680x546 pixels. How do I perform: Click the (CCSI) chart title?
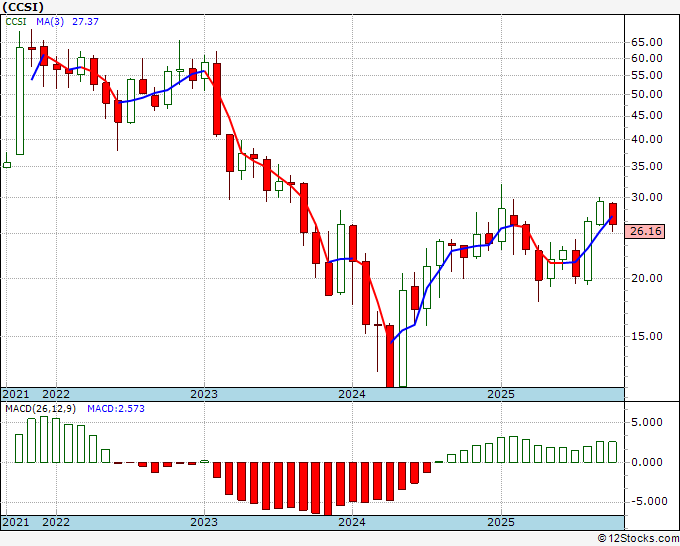coord(23,7)
